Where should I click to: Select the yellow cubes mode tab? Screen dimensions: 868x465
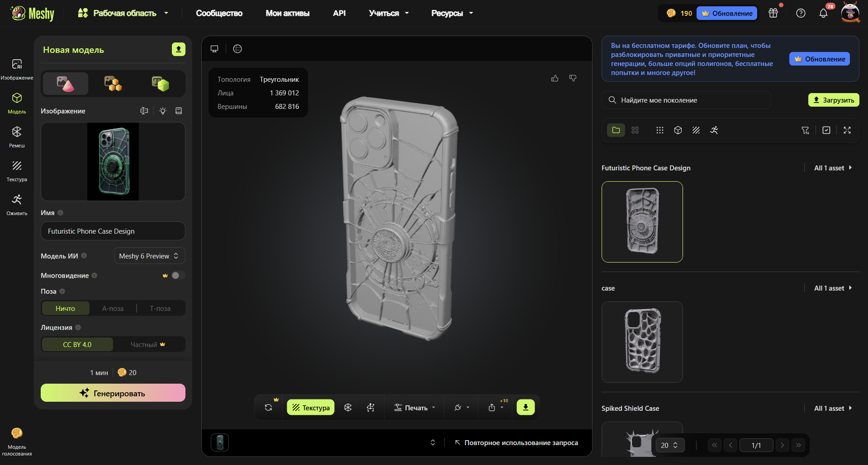pyautogui.click(x=113, y=84)
